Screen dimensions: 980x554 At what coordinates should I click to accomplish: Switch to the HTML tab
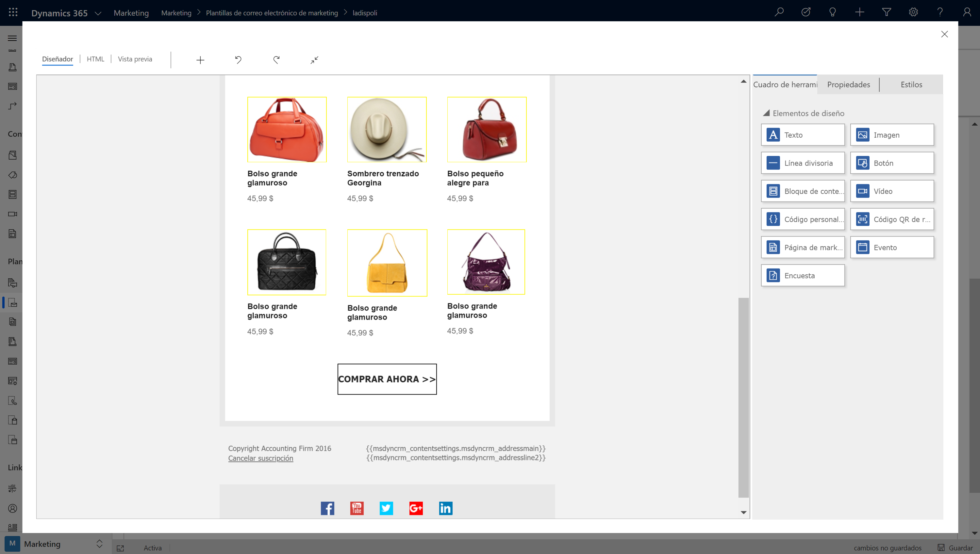coord(95,59)
